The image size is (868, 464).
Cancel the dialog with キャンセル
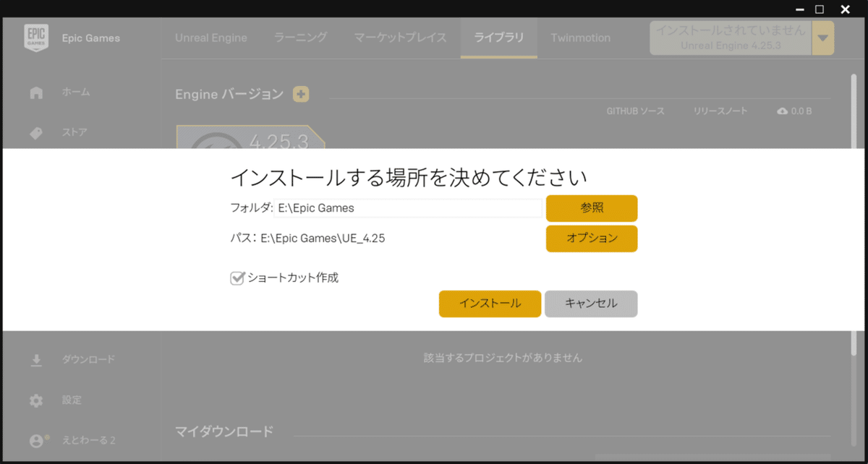coord(591,304)
